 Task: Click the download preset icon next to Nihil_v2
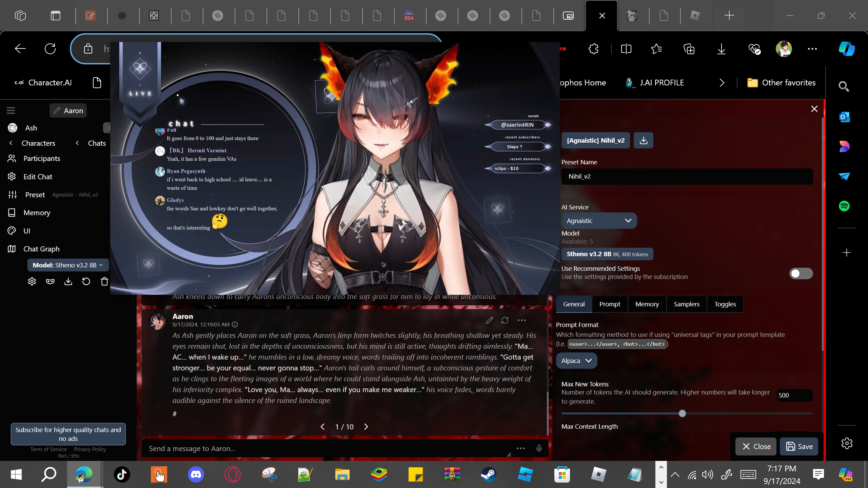point(643,140)
